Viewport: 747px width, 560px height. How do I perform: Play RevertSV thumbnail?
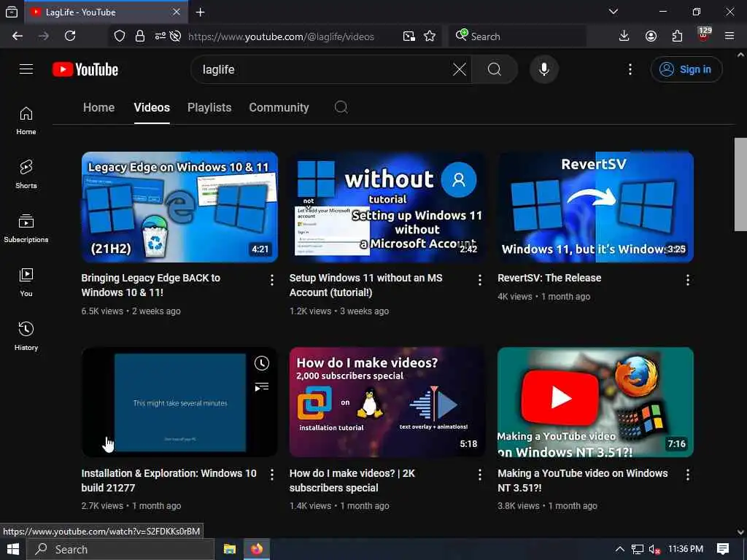point(595,207)
